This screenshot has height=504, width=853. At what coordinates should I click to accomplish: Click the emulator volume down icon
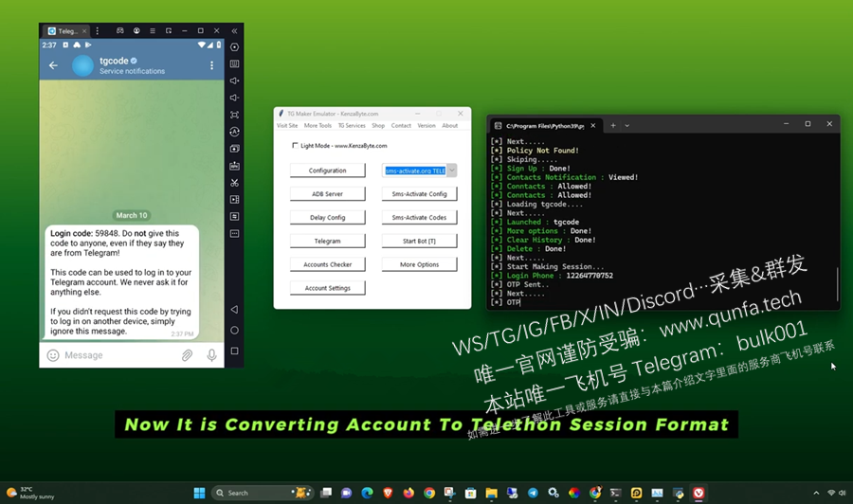click(234, 98)
